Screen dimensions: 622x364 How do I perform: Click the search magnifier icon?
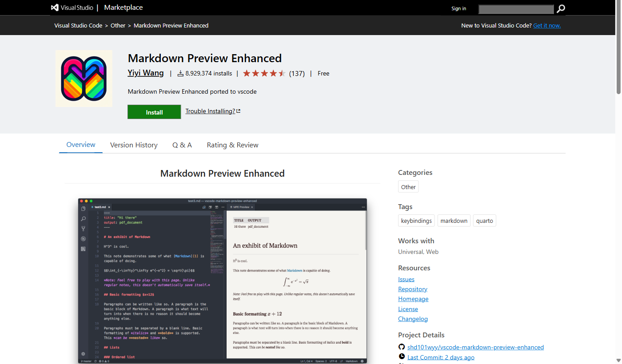click(560, 8)
